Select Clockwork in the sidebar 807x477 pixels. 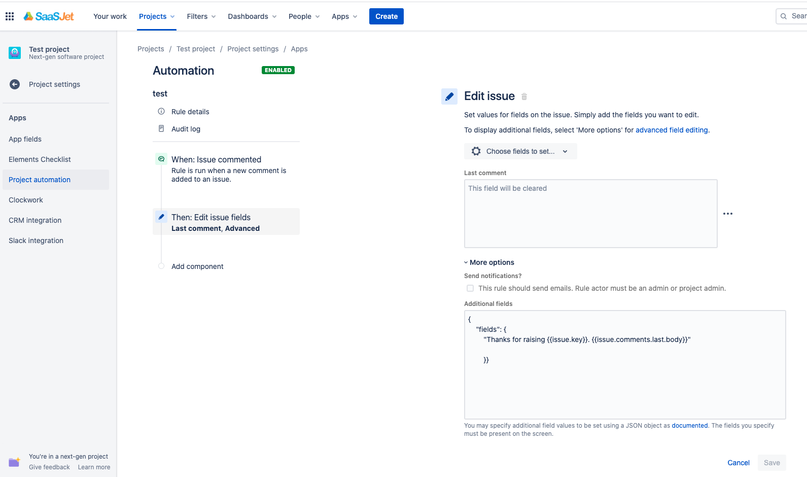[x=26, y=200]
